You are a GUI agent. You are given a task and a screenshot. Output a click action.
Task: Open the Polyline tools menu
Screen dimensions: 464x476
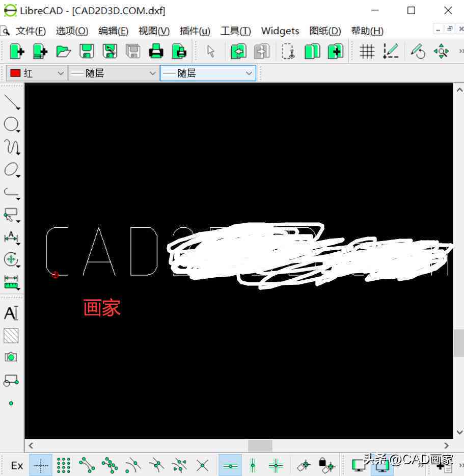coord(12,193)
